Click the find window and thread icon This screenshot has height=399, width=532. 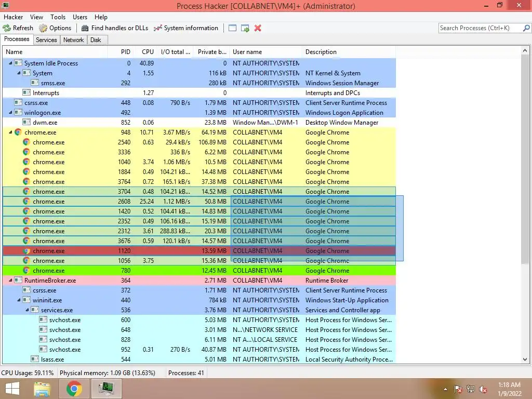click(x=245, y=28)
